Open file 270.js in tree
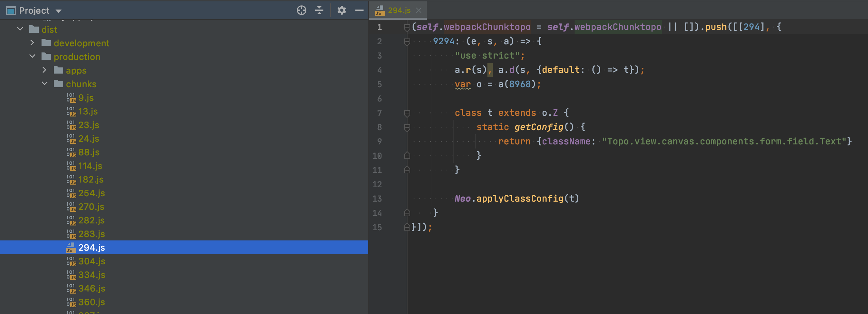Screen dimensions: 868x314 pos(91,207)
